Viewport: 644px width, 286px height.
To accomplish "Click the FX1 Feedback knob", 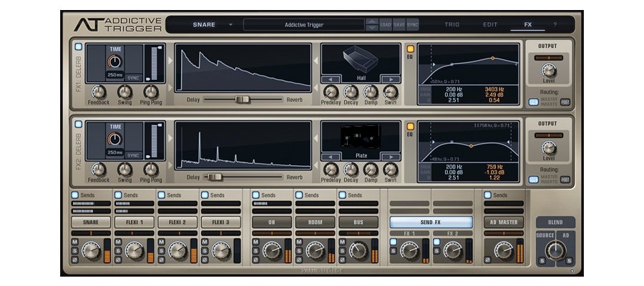I will (x=99, y=92).
